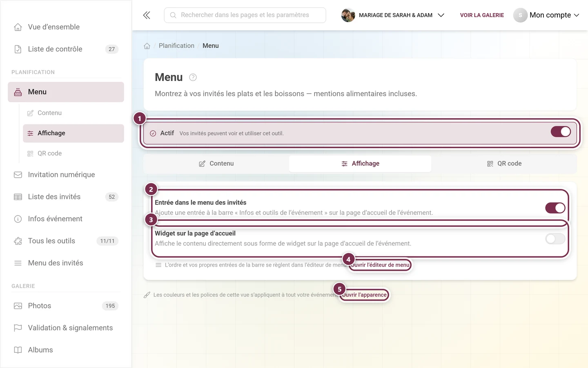Click the envelope icon for Invitation numérique
Screen dimensions: 588x368
[18, 175]
